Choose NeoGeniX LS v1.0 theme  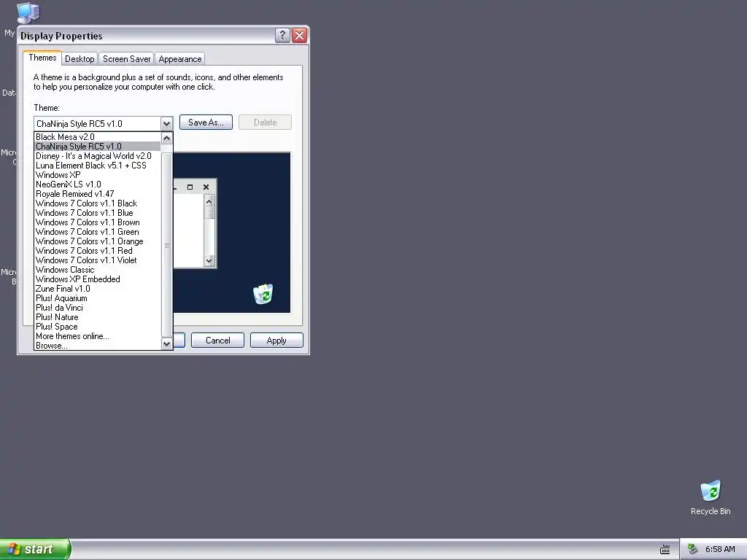click(x=98, y=184)
